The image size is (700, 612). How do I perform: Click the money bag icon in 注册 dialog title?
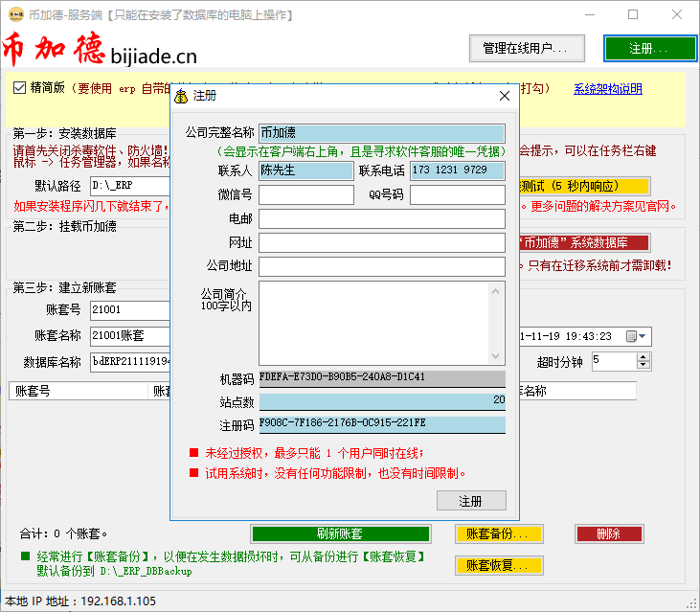tap(182, 96)
